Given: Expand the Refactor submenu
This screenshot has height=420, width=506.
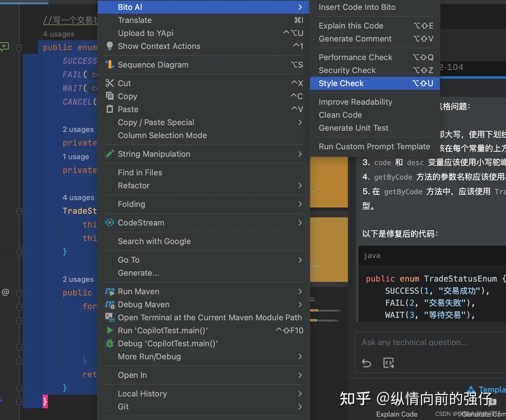Looking at the screenshot, I should click(134, 185).
